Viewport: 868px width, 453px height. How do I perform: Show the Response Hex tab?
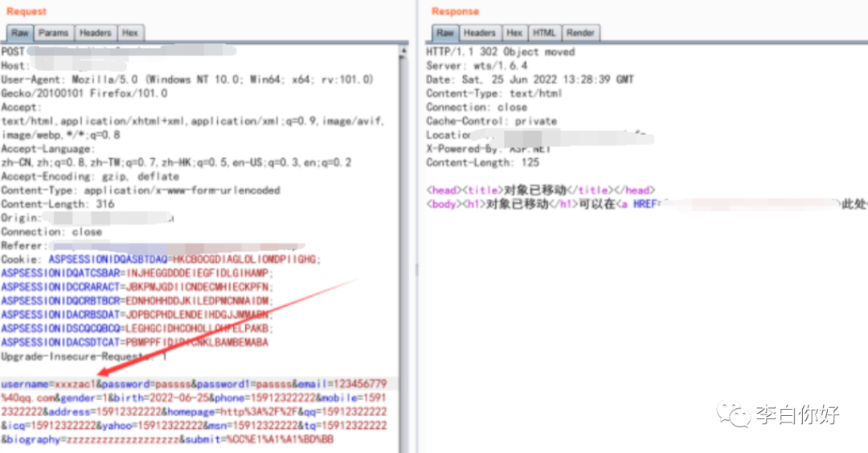click(514, 33)
